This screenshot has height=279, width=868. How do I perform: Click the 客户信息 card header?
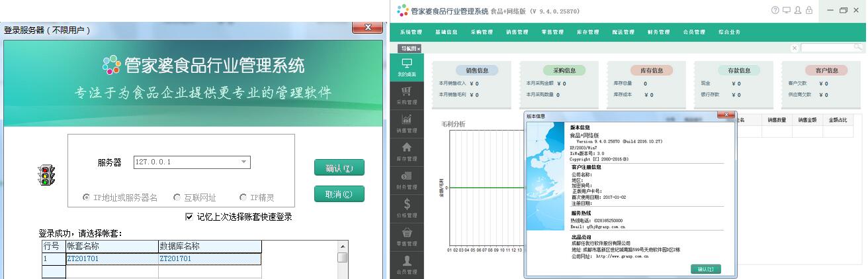tap(826, 70)
